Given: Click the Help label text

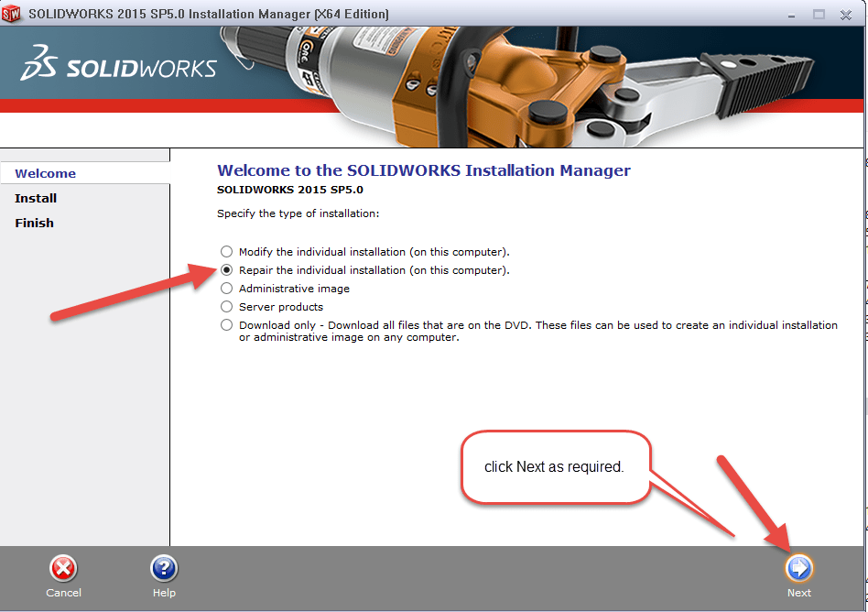Looking at the screenshot, I should pos(164,593).
